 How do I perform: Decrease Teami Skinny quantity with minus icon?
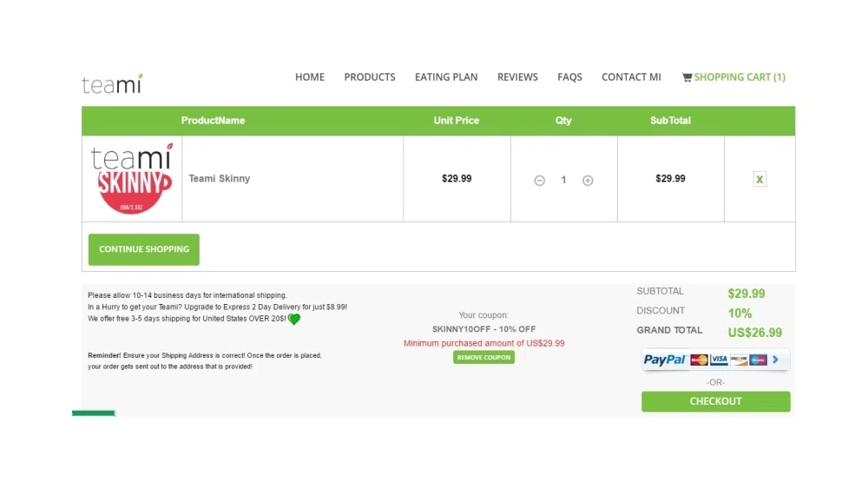click(x=539, y=180)
